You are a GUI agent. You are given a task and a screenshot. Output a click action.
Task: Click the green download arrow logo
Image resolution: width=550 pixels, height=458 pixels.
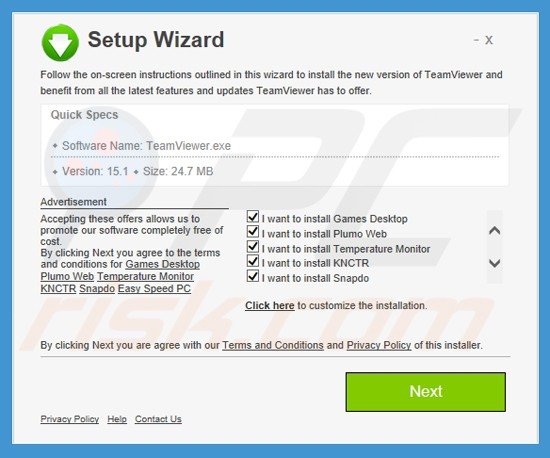60,43
